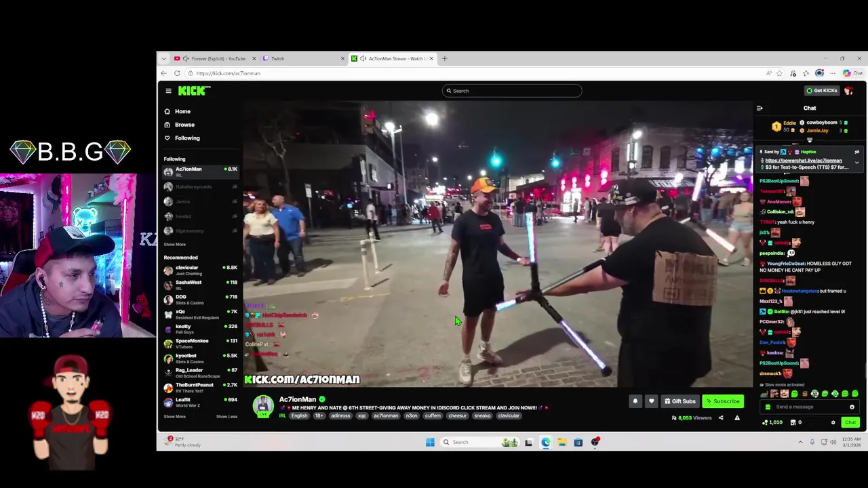Open a new browser tab
Viewport: 868px width, 488px height.
pos(445,59)
